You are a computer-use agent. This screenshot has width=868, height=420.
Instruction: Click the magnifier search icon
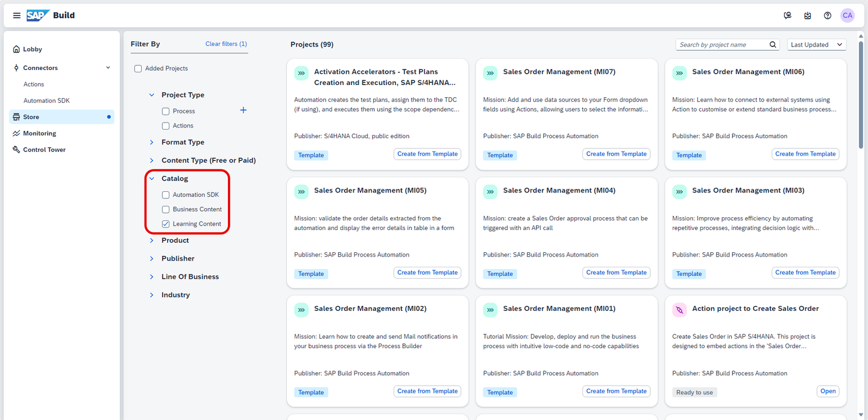773,45
